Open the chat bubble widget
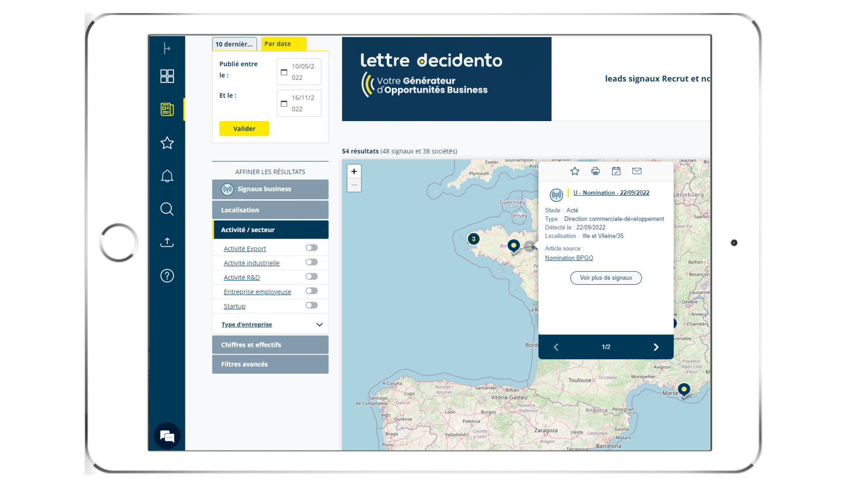The height and width of the screenshot is (488, 868). pos(167,436)
